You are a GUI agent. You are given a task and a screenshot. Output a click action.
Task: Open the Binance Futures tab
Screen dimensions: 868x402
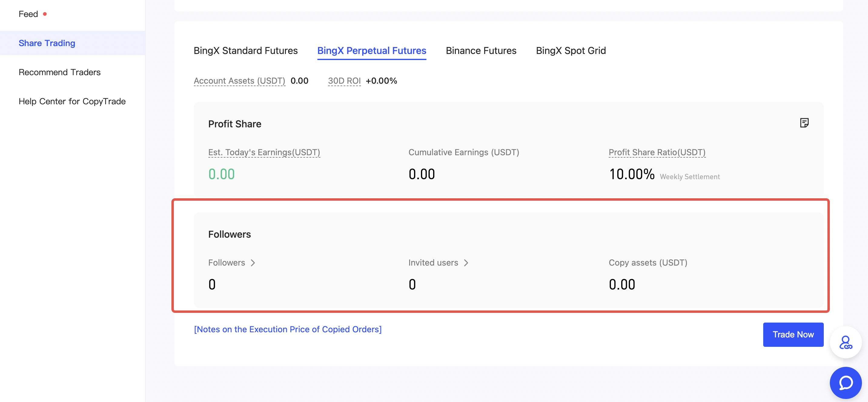point(481,51)
